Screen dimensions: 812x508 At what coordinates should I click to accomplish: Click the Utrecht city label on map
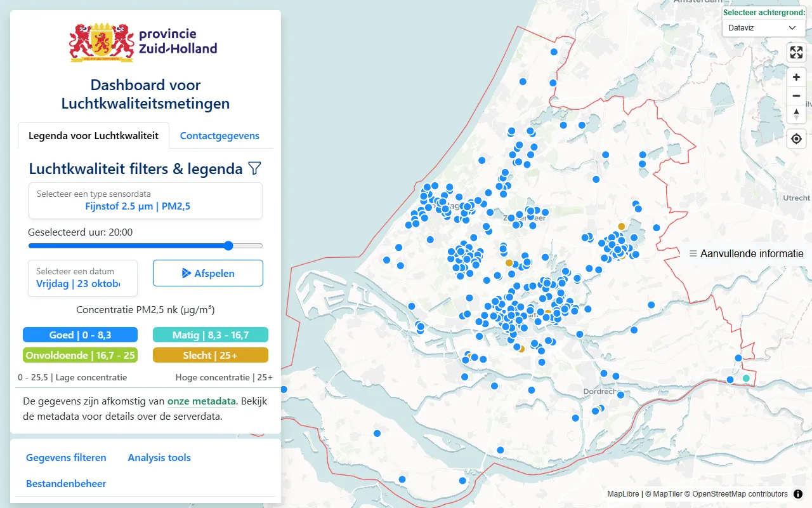click(797, 198)
